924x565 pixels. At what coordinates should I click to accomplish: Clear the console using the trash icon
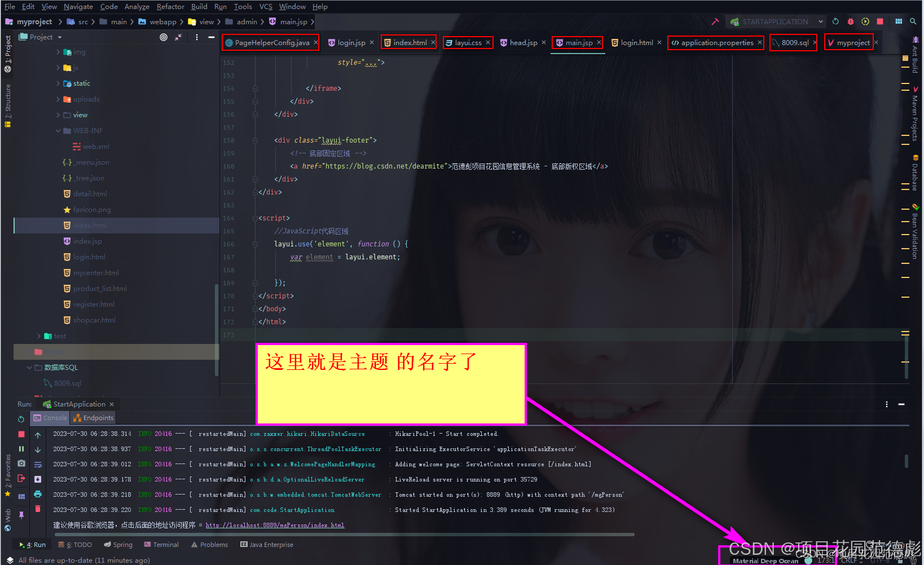(38, 509)
